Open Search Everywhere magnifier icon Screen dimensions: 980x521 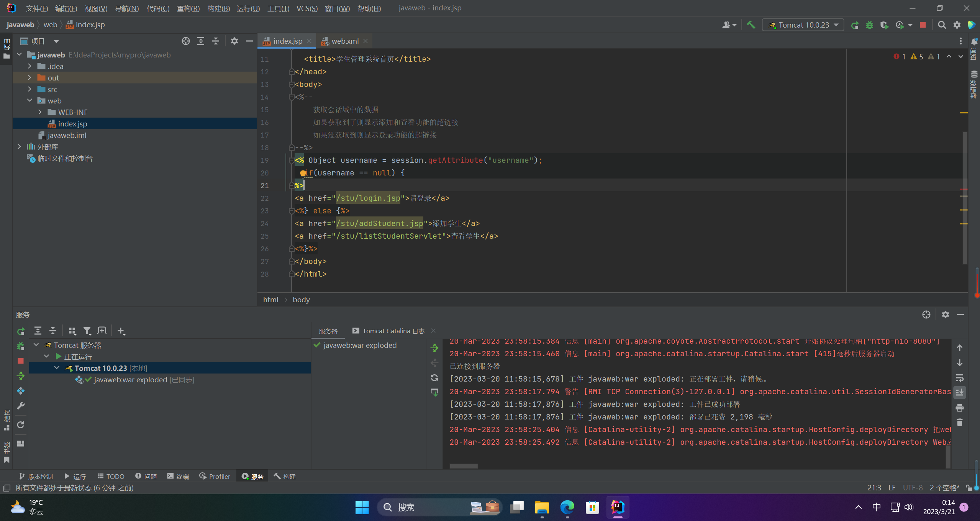pos(942,25)
